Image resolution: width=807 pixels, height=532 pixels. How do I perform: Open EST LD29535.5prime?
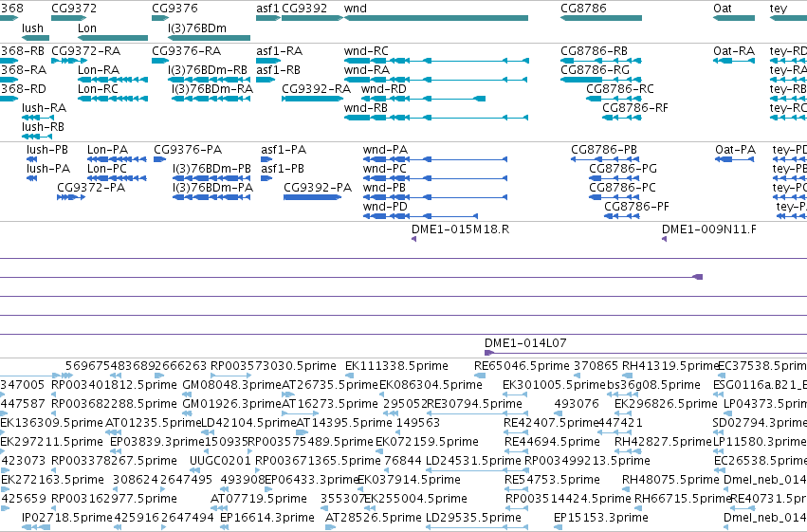pos(478,527)
